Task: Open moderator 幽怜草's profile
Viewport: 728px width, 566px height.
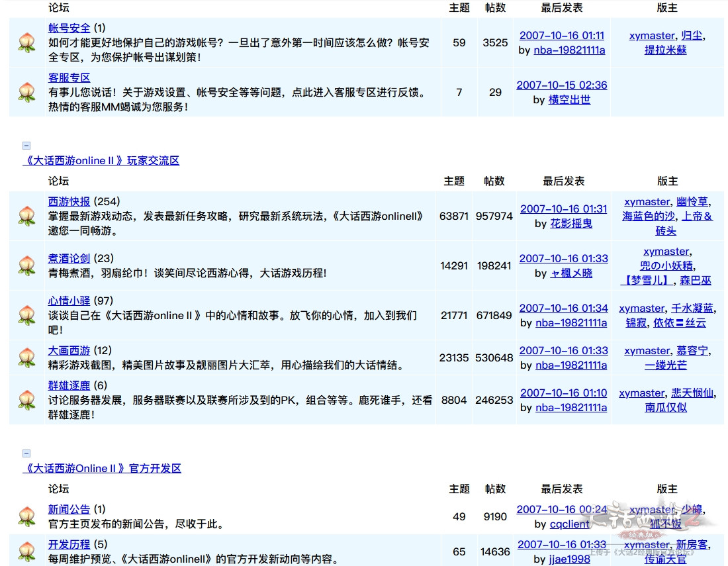Action: (x=692, y=202)
